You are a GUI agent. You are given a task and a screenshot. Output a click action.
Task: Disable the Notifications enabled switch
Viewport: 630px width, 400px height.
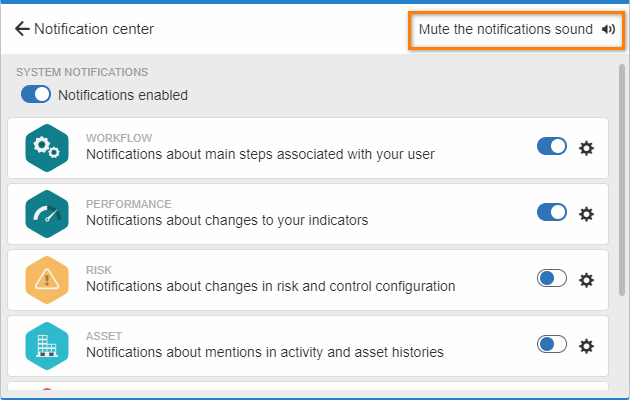click(36, 94)
